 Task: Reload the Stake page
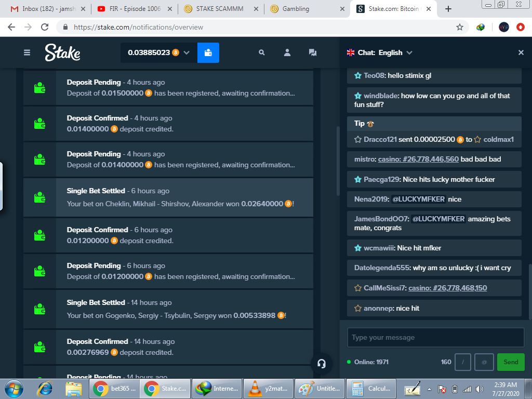click(x=45, y=27)
